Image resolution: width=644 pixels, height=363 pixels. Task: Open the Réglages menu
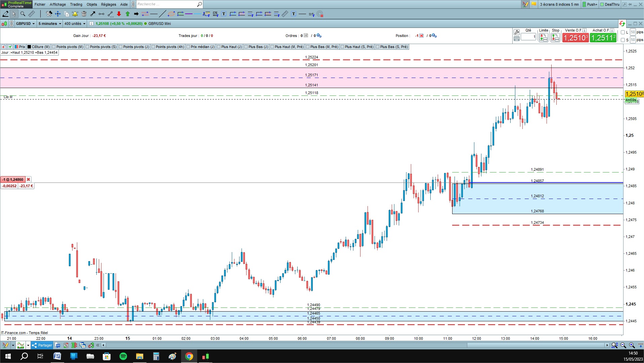(x=109, y=4)
